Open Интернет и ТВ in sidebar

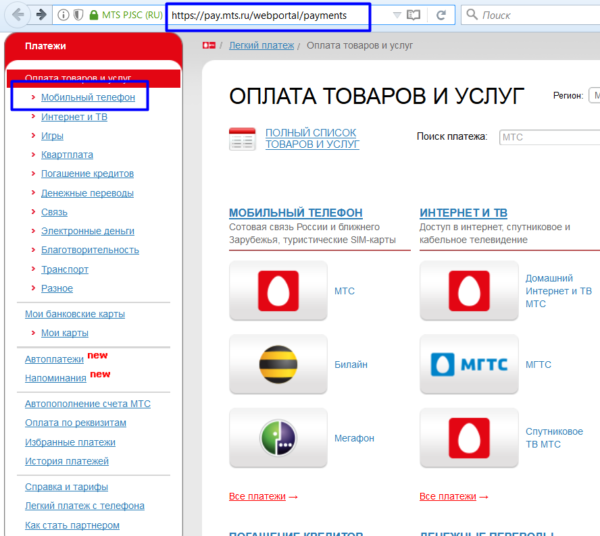pos(74,117)
